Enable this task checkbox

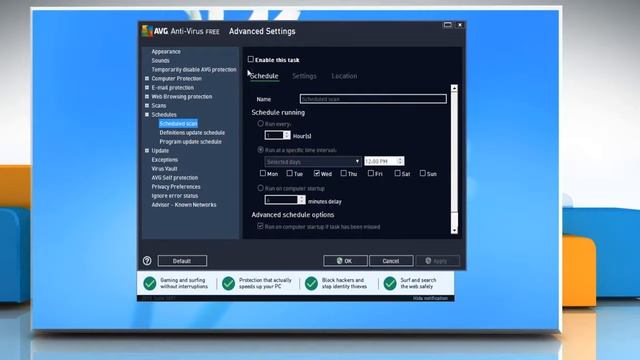point(251,59)
